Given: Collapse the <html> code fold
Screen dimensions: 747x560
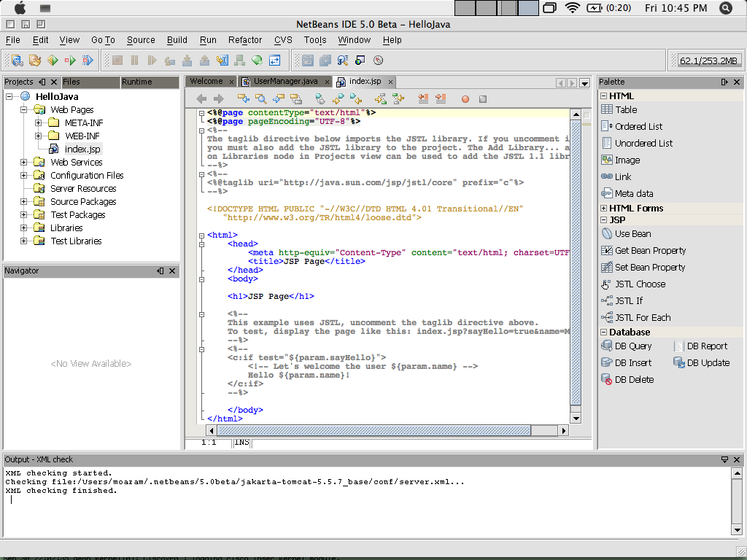Looking at the screenshot, I should pyautogui.click(x=201, y=236).
